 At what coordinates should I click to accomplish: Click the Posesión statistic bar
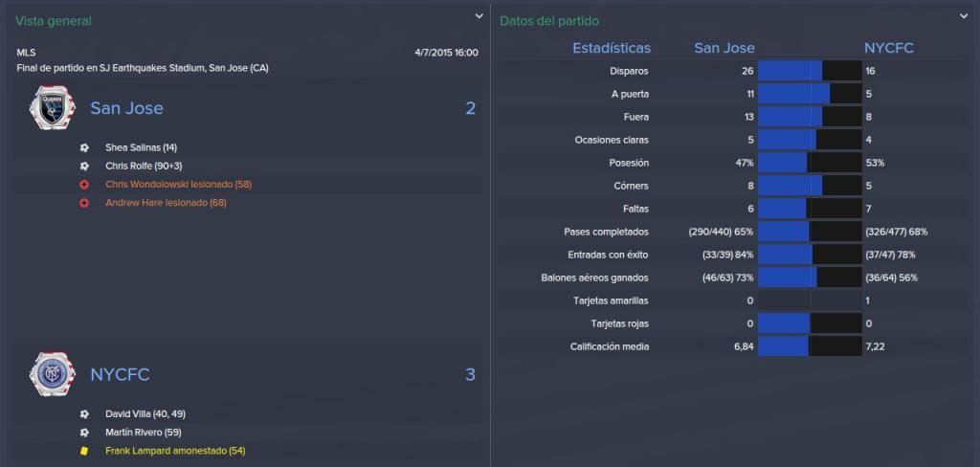coord(810,163)
